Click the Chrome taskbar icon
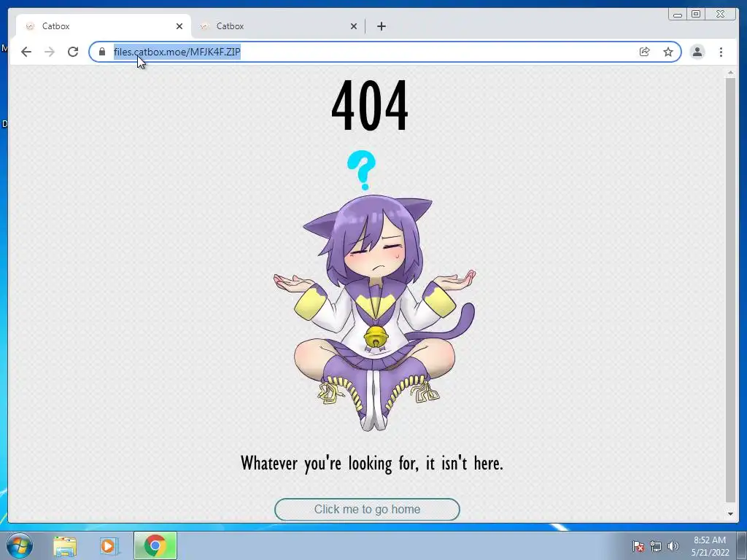The width and height of the screenshot is (747, 560). (x=155, y=545)
